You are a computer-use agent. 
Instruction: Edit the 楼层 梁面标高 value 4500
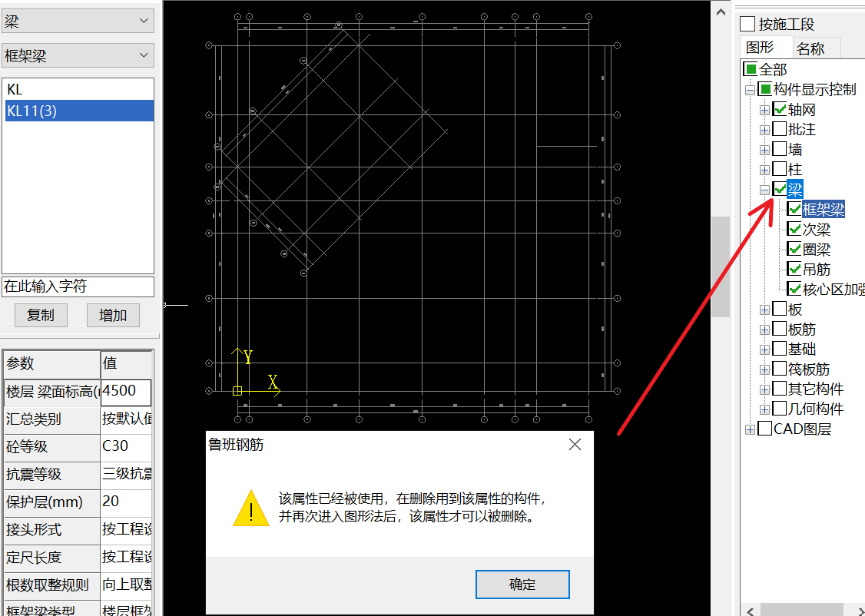click(126, 392)
